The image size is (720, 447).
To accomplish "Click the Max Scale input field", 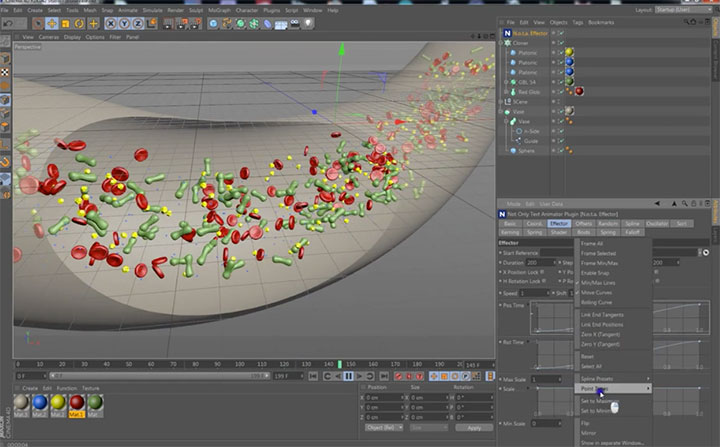I will point(546,379).
